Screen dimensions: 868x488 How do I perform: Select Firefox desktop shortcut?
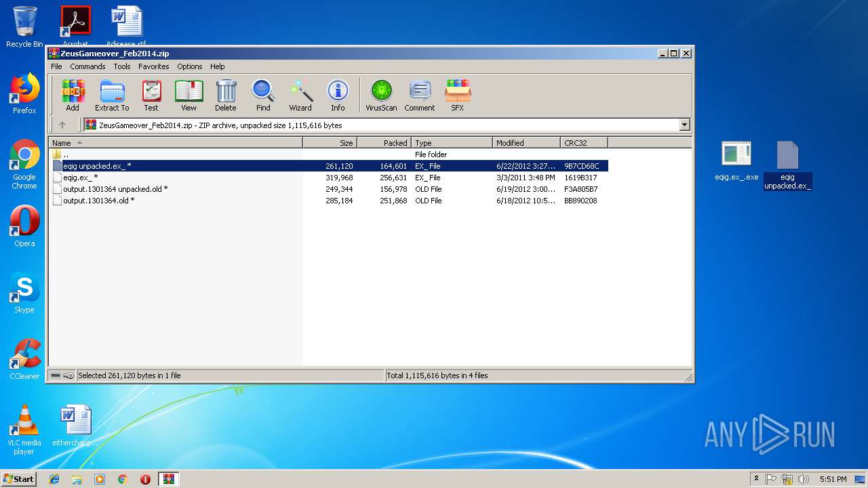tap(24, 94)
